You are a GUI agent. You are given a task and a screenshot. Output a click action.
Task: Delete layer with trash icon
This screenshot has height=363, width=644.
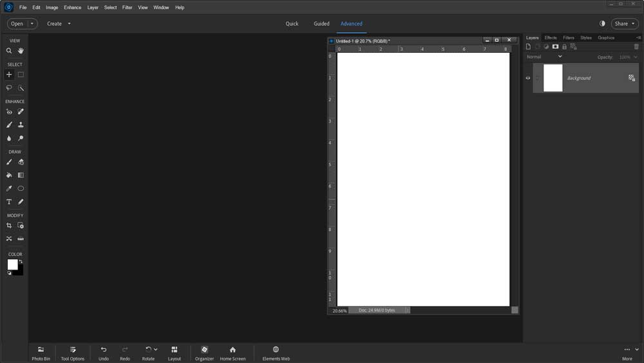(x=636, y=47)
